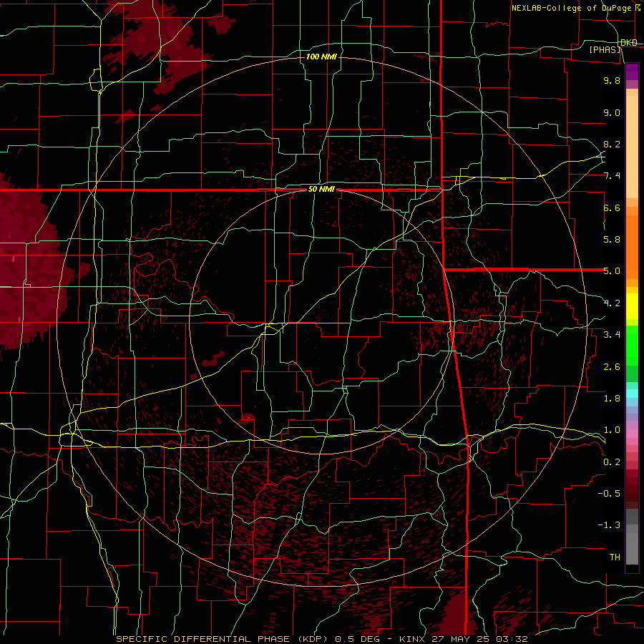Click the College of DuPage logo icon
644x644 pixels.
click(x=638, y=7)
